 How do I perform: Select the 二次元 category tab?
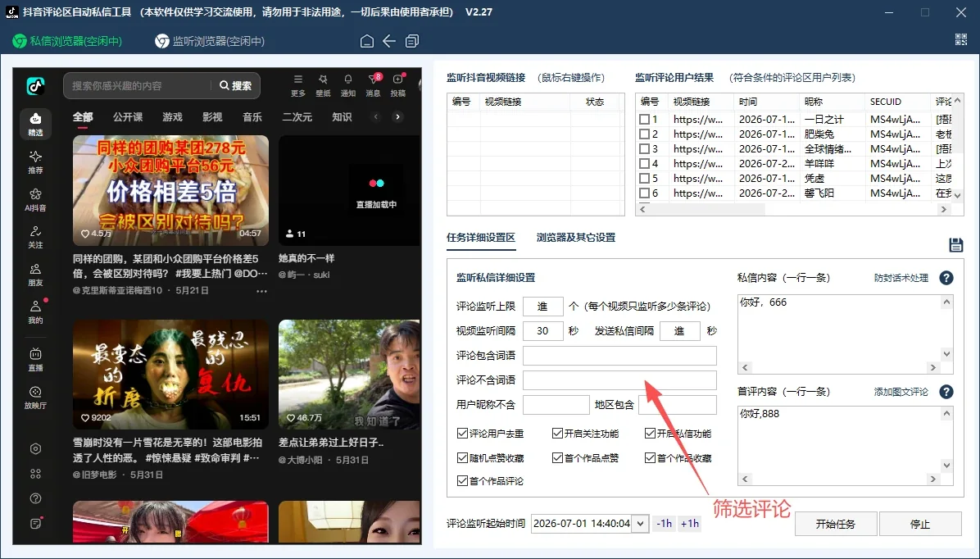coord(297,117)
